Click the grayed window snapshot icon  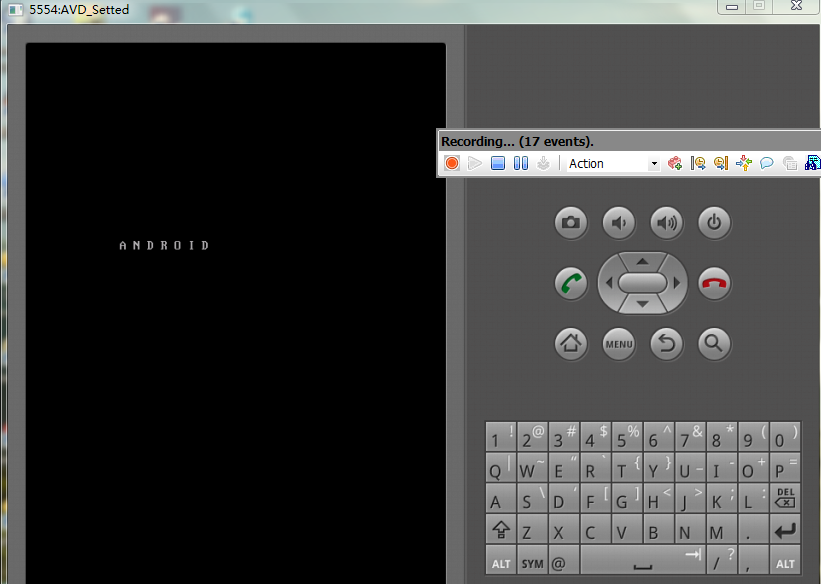[790, 163]
